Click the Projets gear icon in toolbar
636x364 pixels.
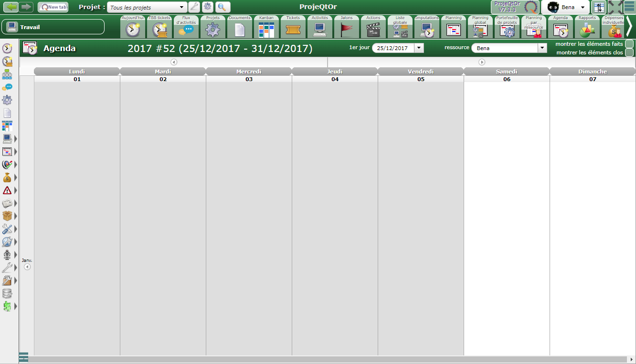point(212,30)
